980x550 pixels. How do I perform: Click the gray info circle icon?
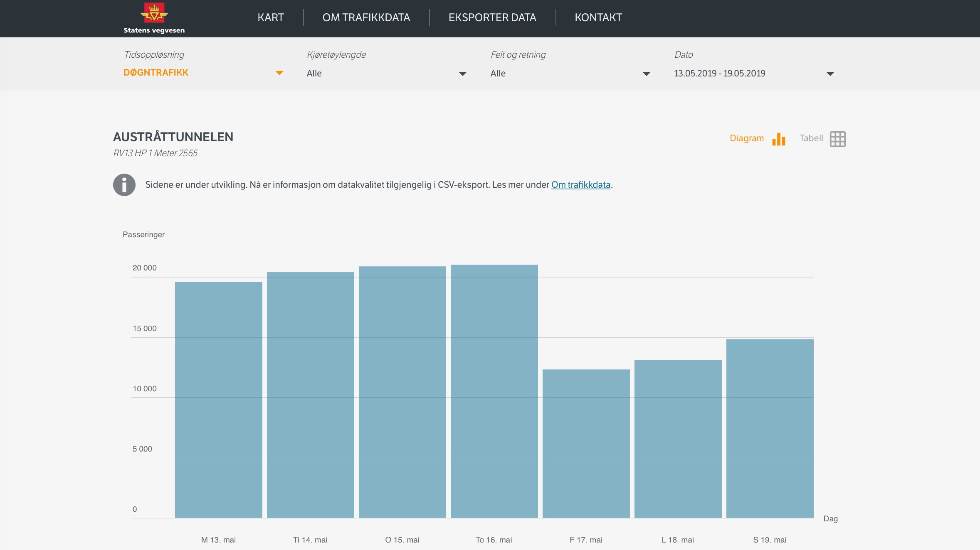(x=124, y=185)
